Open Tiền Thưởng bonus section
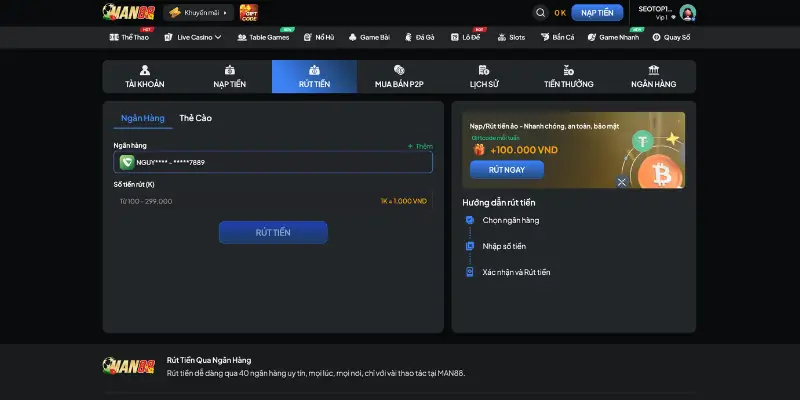Image resolution: width=800 pixels, height=400 pixels. (x=568, y=77)
